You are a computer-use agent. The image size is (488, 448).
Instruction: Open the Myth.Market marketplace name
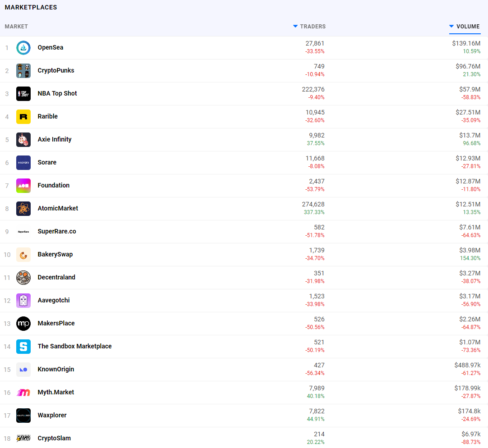[56, 393]
